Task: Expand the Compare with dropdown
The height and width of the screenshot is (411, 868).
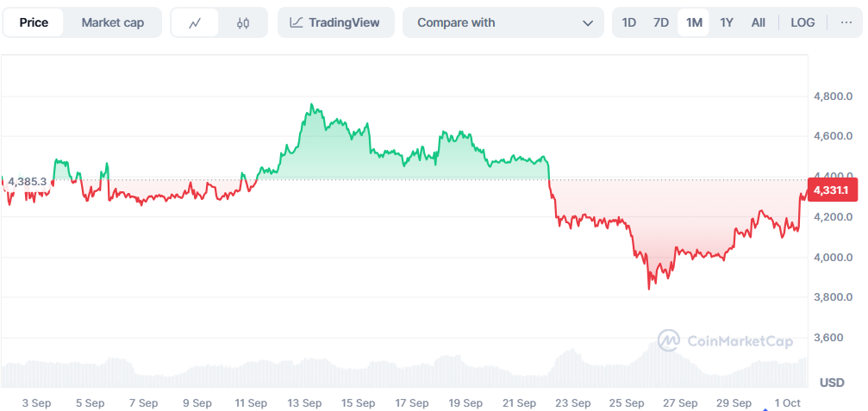Action: [503, 22]
